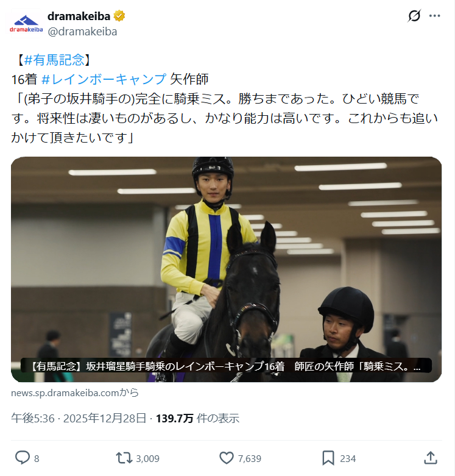Click the gold verified badge

pos(119,16)
